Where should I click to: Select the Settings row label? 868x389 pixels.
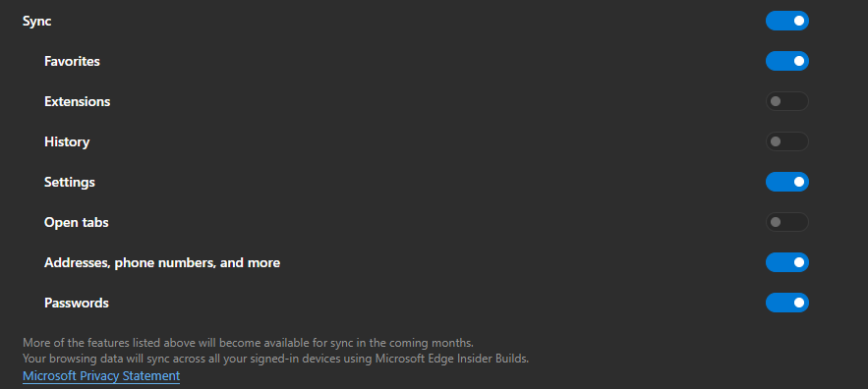tap(70, 182)
